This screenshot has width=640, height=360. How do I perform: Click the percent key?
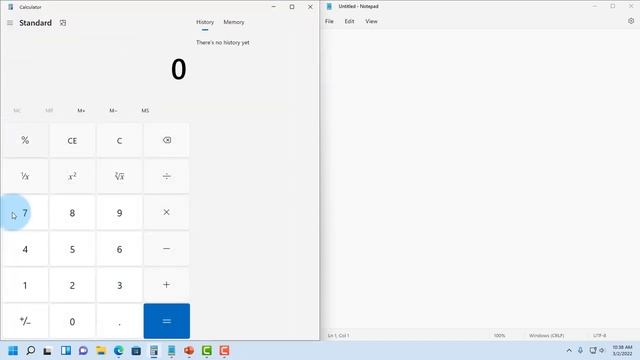(25, 140)
